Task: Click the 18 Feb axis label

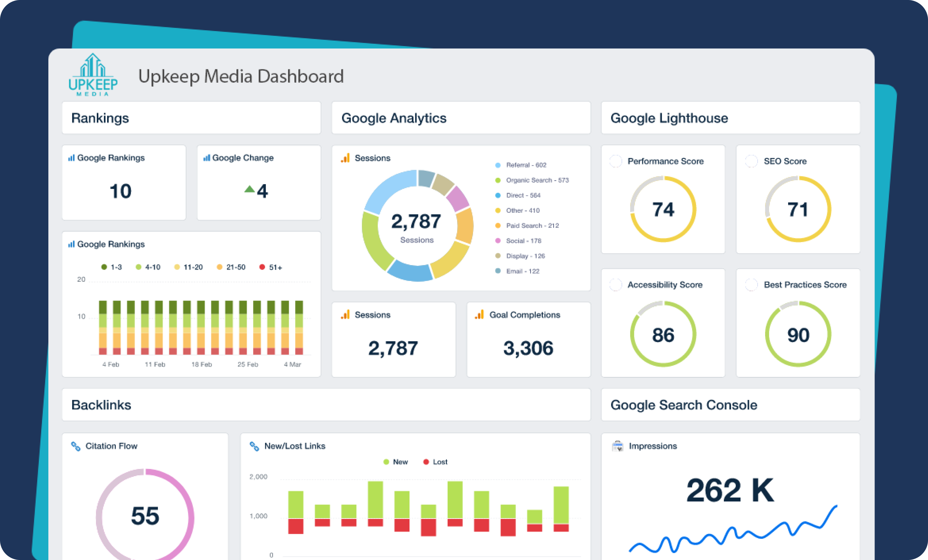Action: (201, 364)
